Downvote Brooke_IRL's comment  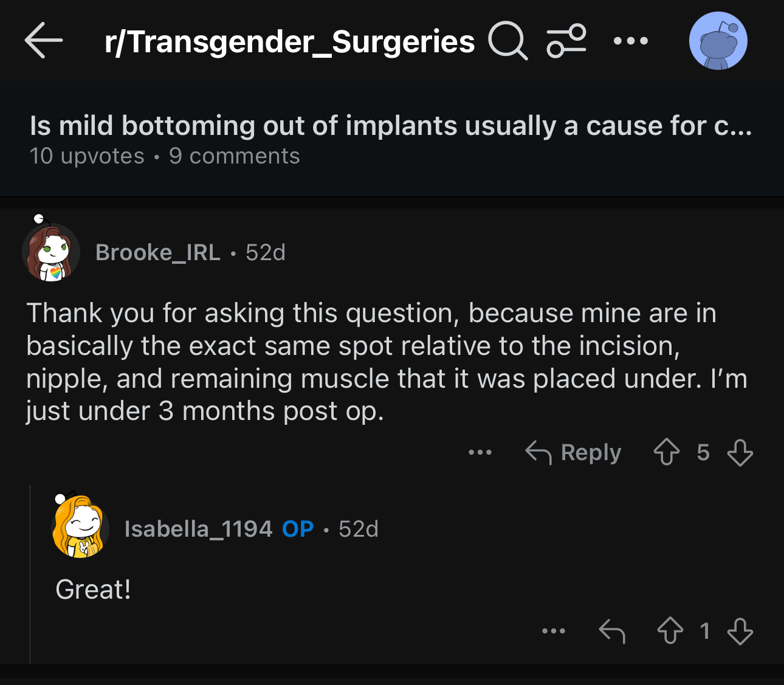740,452
